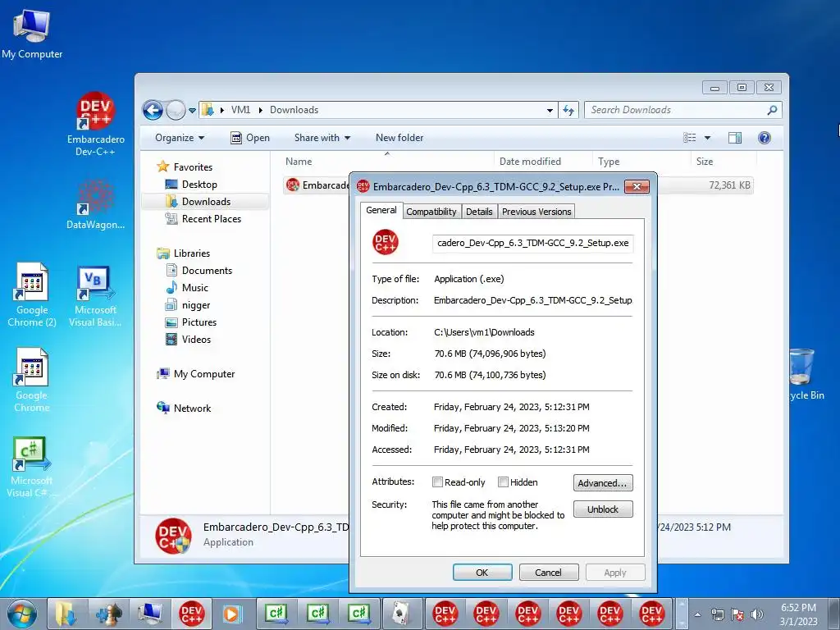Click the refresh button beside address bar
Image resolution: width=840 pixels, height=630 pixels.
(x=568, y=111)
